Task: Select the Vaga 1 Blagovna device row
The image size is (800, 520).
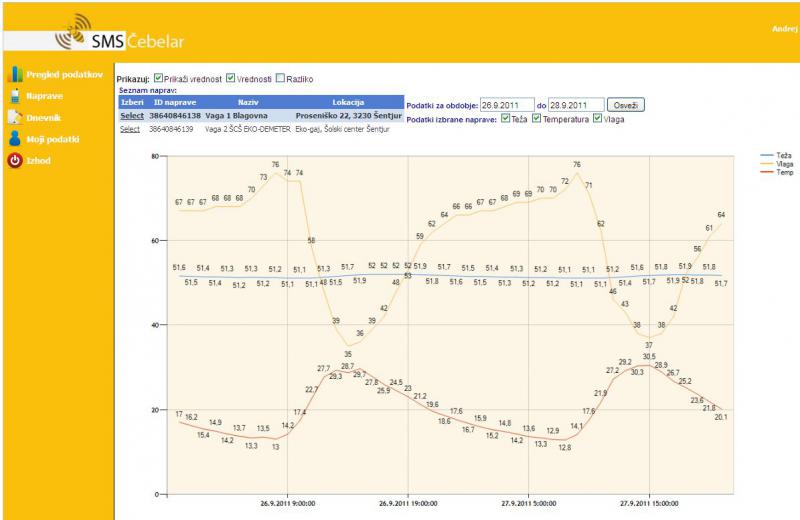Action: click(130, 116)
